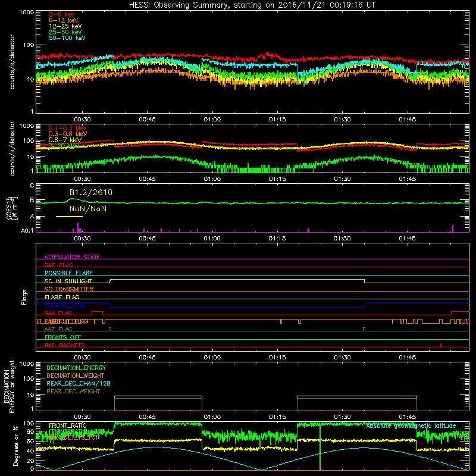Select the 0.1-0.3 MeV legend label
The width and height of the screenshot is (476, 476).
(x=68, y=128)
